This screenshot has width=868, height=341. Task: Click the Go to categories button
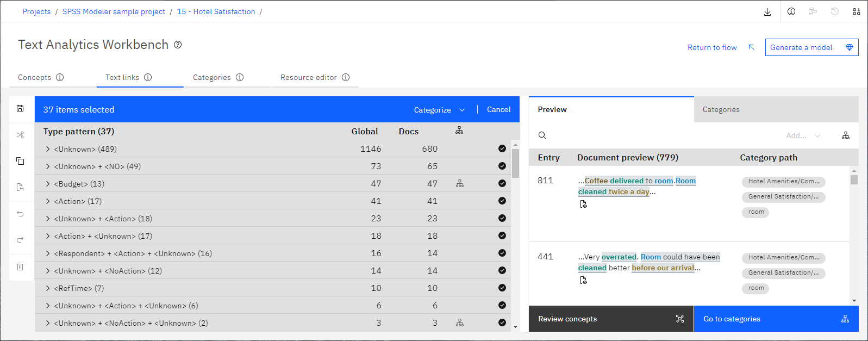[x=776, y=319]
